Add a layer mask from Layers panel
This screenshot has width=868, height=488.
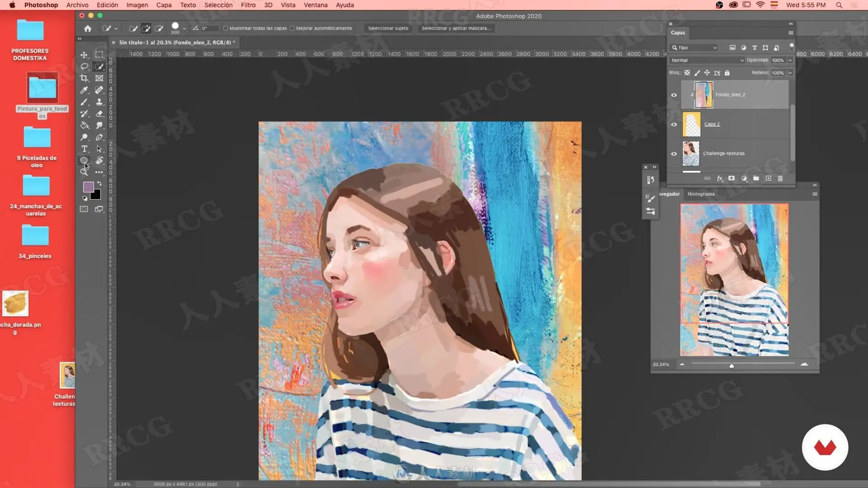[x=731, y=178]
